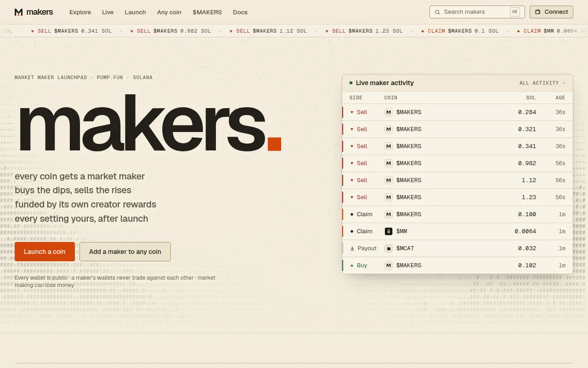The image size is (588, 368).
Task: Click the $MAKERS icon in the 0.982 row
Action: (389, 163)
